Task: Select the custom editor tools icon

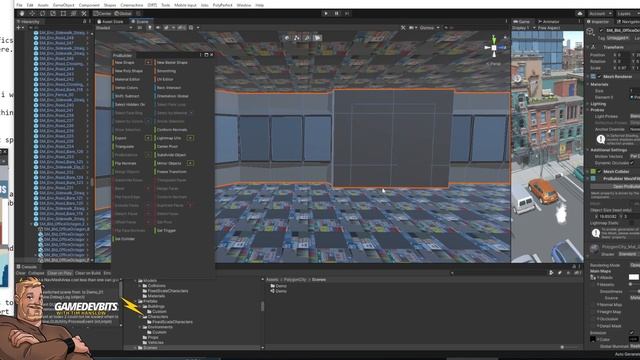Action: pyautogui.click(x=84, y=13)
